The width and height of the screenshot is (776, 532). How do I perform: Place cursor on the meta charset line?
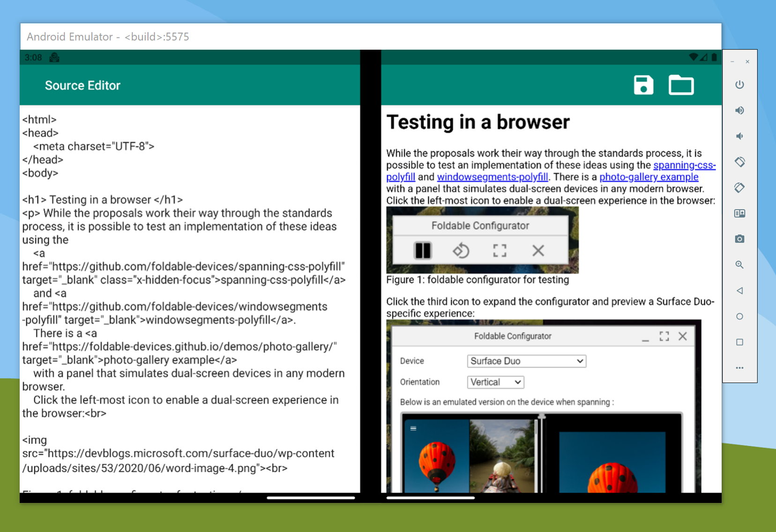click(94, 146)
